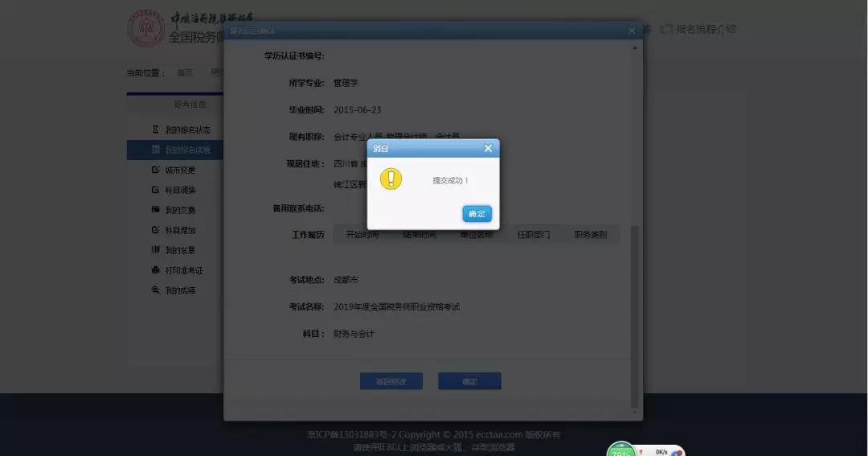Image resolution: width=868 pixels, height=456 pixels.
Task: Click the yellow exclamation warning icon
Action: (391, 179)
